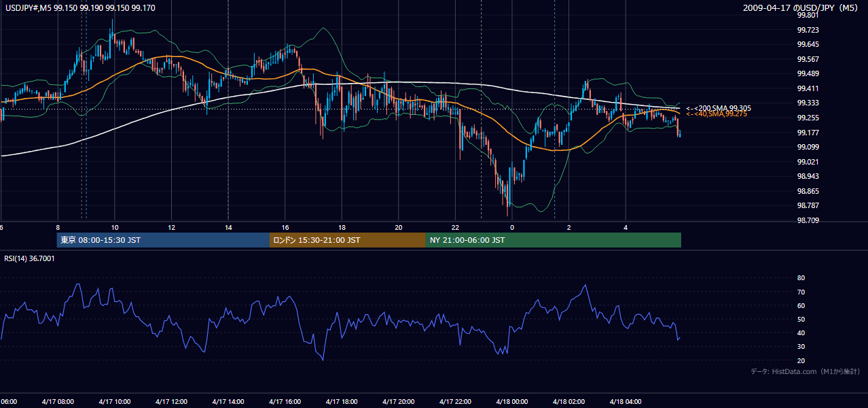Click hour label 18 under price chart
The image size is (868, 408).
pyautogui.click(x=342, y=227)
